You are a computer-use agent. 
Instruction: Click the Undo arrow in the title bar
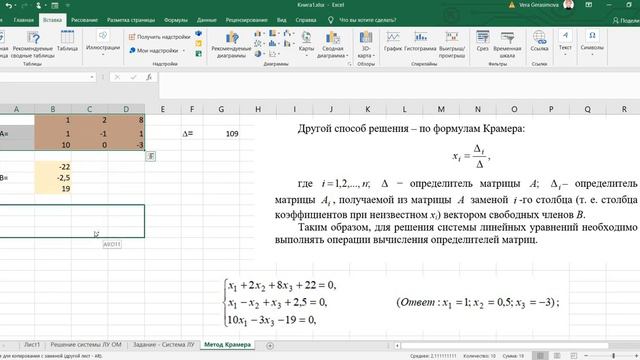[8, 6]
